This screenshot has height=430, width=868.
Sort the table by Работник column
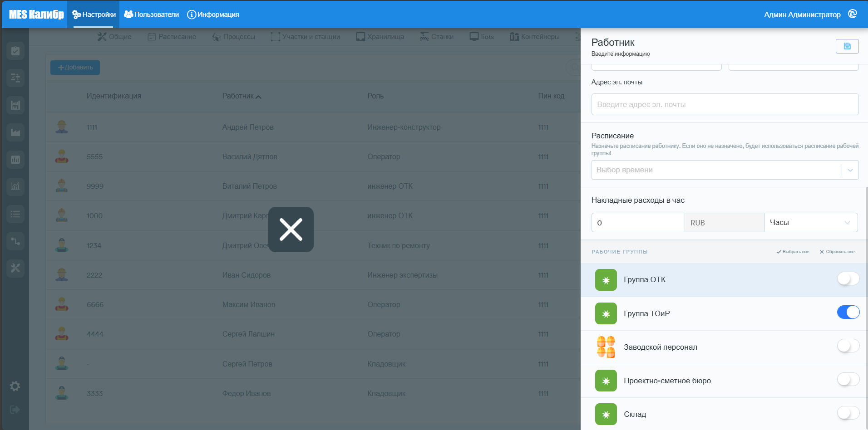(242, 96)
